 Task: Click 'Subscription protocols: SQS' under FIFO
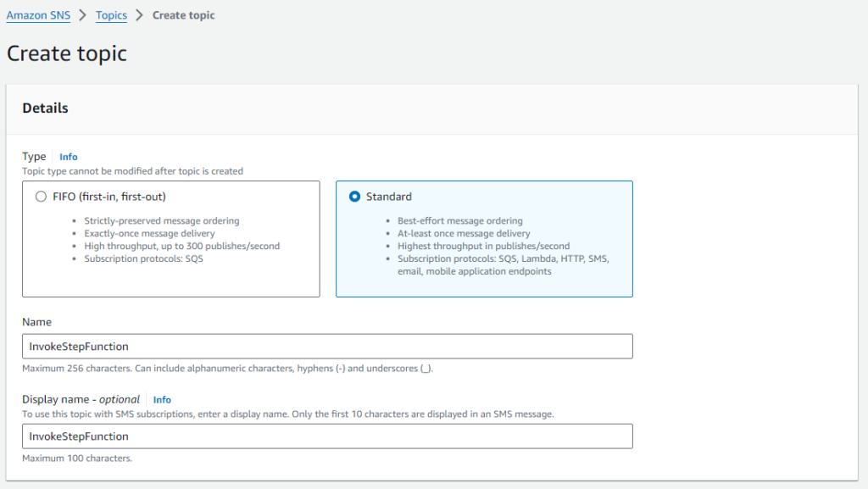pos(143,258)
